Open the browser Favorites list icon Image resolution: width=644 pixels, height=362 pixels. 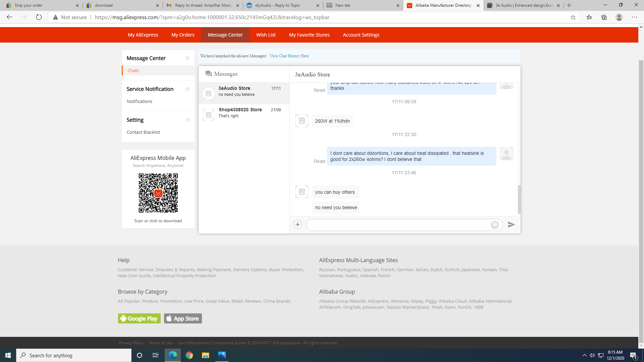point(589,17)
